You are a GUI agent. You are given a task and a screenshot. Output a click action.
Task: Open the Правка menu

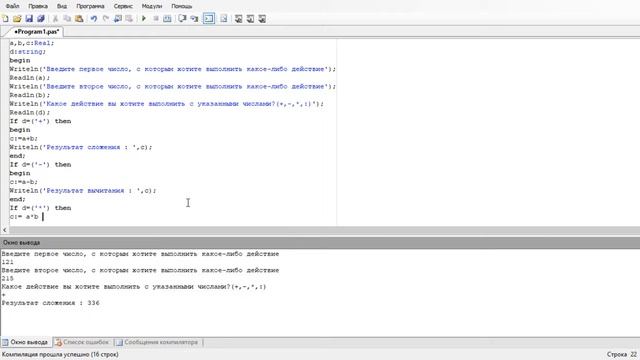coord(38,6)
